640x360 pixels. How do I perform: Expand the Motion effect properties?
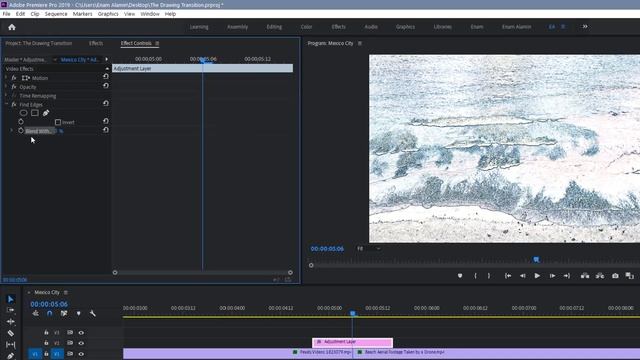pos(6,78)
